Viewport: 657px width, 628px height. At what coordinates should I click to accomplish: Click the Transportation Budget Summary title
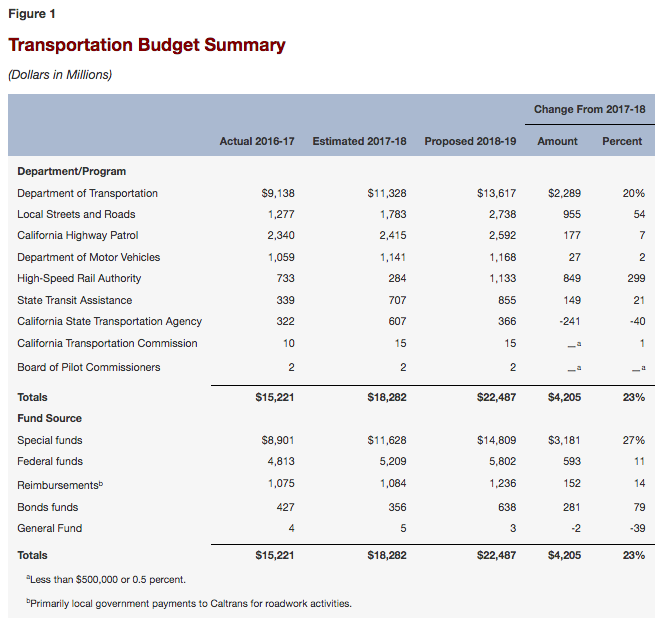tap(146, 46)
